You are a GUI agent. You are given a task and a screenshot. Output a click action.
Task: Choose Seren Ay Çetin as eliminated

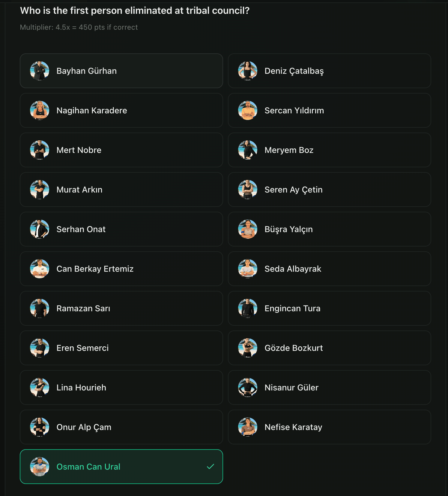pyautogui.click(x=329, y=190)
